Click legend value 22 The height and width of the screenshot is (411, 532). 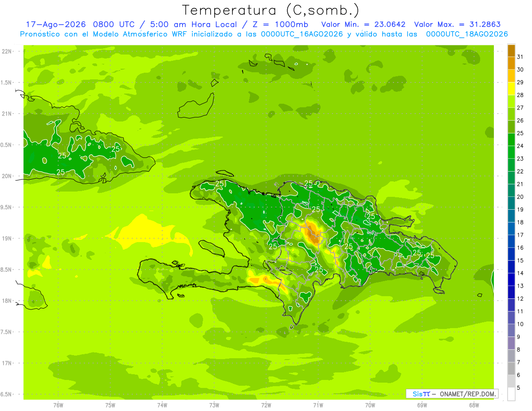tap(520, 172)
